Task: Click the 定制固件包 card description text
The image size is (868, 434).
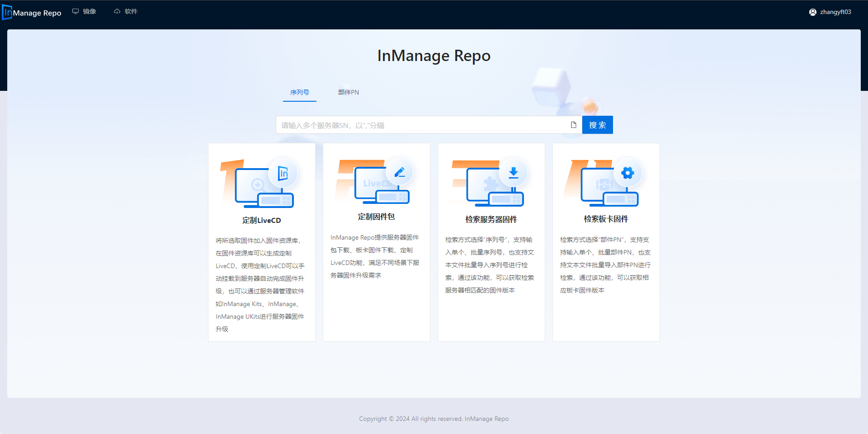Action: pos(375,256)
